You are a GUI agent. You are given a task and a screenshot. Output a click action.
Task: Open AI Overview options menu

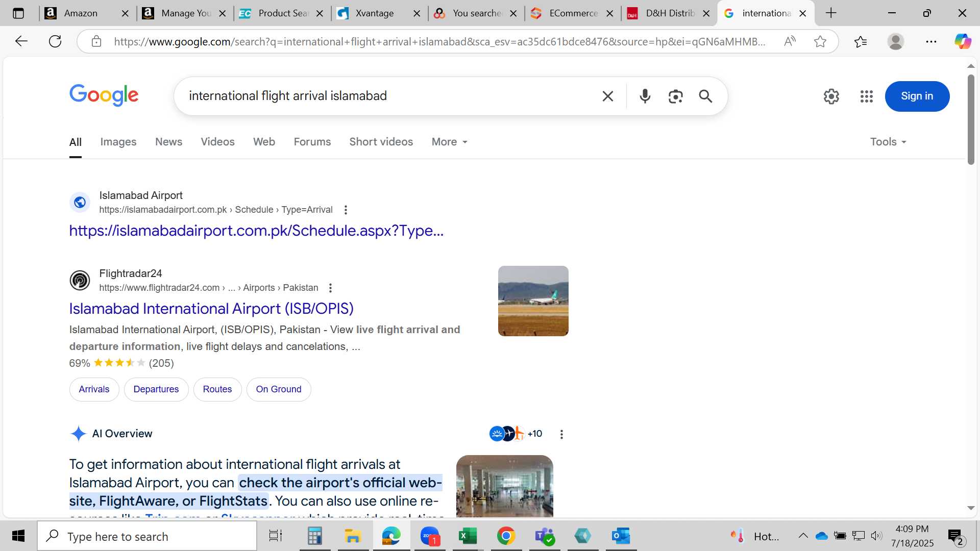561,434
